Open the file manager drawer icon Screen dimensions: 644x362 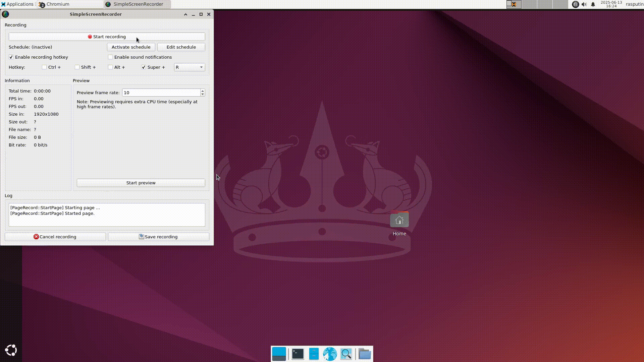coord(314,354)
